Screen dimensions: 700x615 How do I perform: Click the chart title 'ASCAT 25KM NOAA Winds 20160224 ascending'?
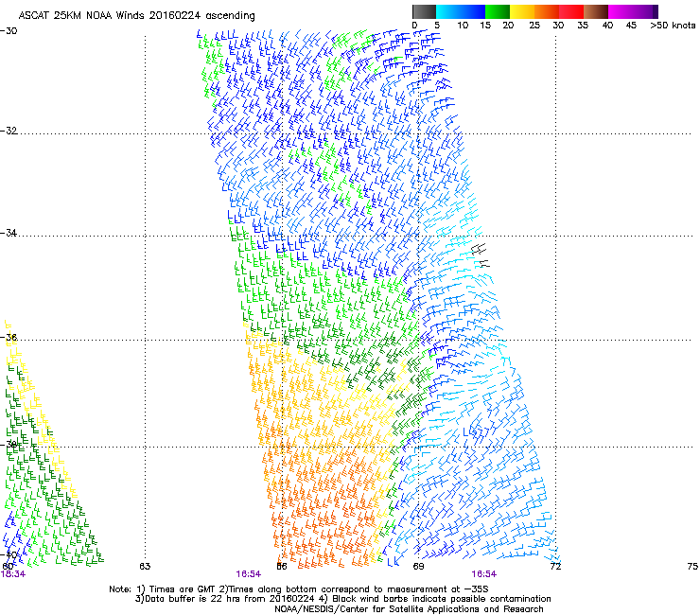click(x=136, y=15)
